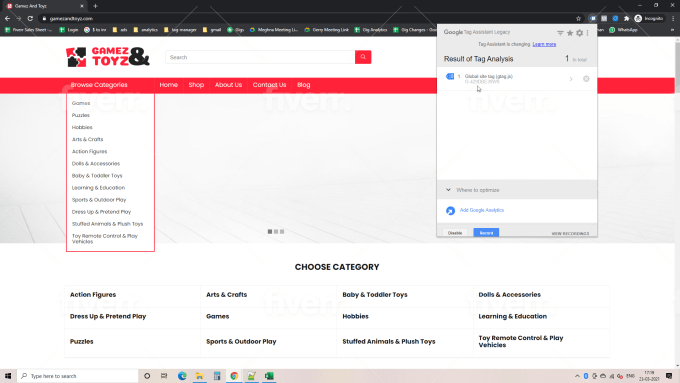Show hidden system tray icons
This screenshot has height=383, width=680.
point(577,376)
